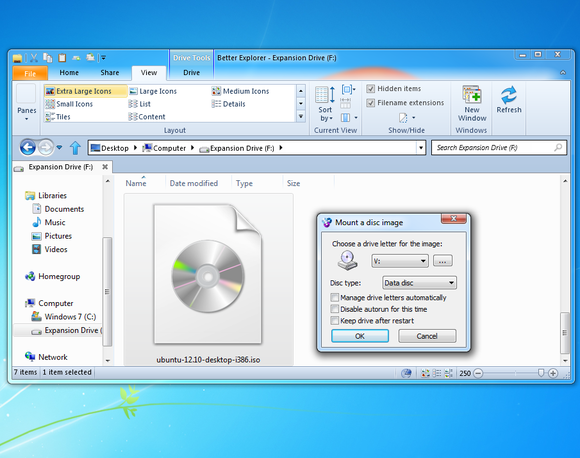Open the drive letter V: combo box
580x458 pixels.
click(x=399, y=261)
